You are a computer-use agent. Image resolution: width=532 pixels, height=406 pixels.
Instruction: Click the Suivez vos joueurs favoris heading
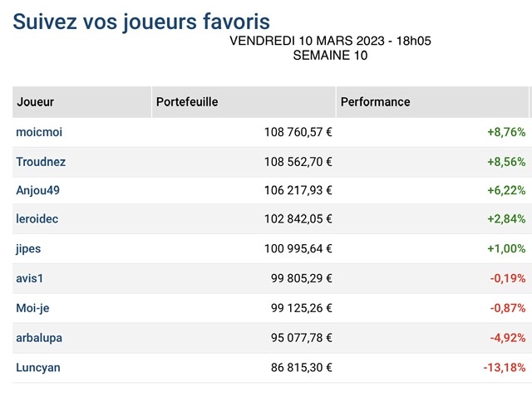coord(141,22)
